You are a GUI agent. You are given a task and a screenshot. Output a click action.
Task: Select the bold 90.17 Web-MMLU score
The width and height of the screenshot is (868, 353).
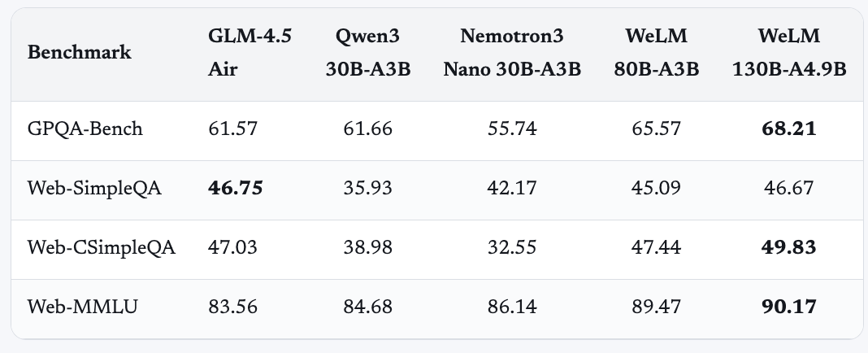[x=789, y=306]
